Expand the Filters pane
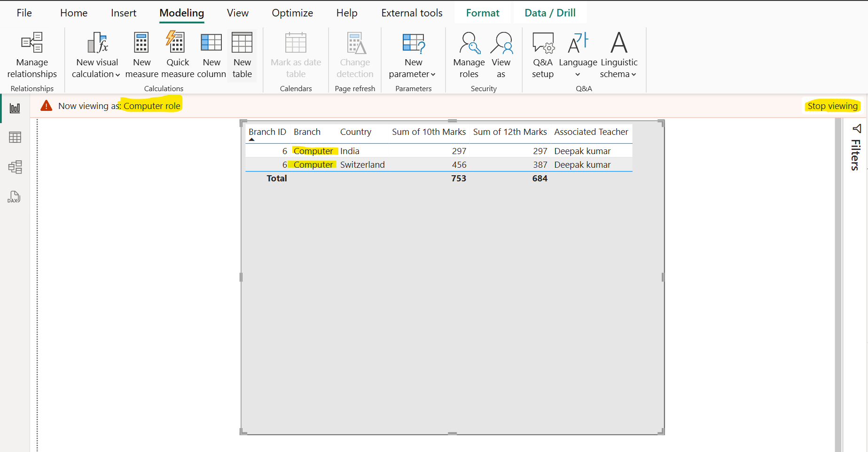Image resolution: width=868 pixels, height=452 pixels. coord(855,150)
